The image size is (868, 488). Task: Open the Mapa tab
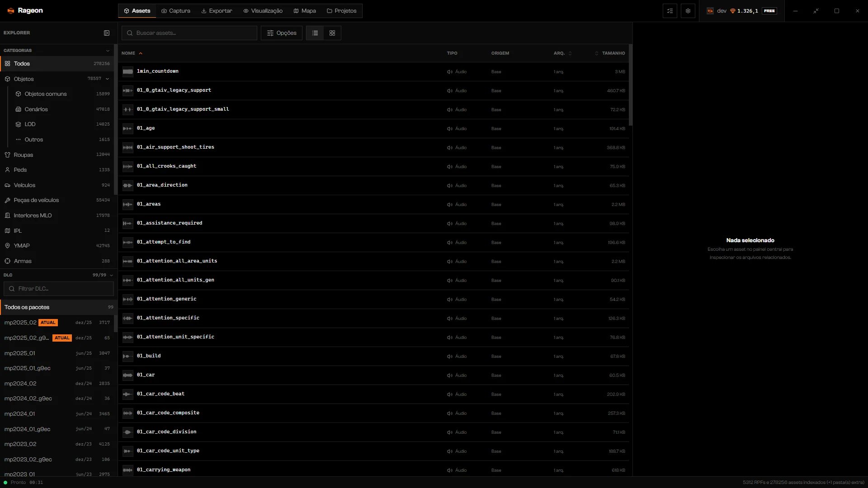point(305,11)
